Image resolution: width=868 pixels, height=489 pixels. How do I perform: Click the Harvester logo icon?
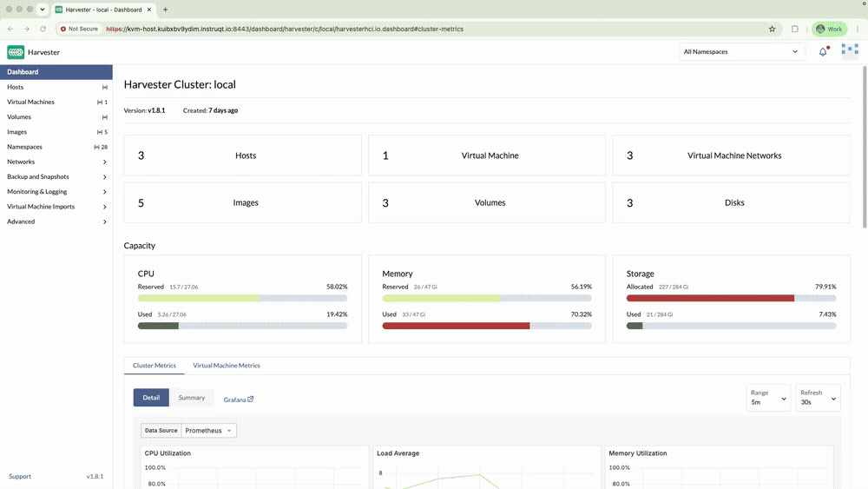(16, 52)
